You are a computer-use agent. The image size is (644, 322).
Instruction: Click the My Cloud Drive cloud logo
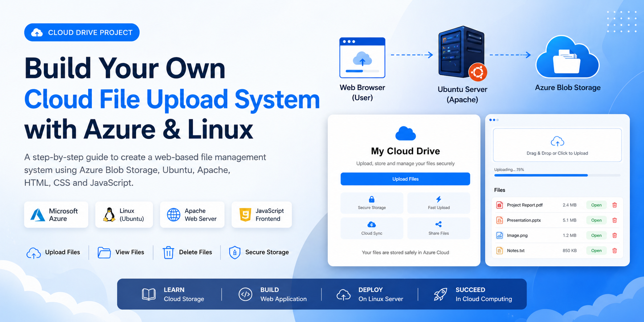(405, 134)
